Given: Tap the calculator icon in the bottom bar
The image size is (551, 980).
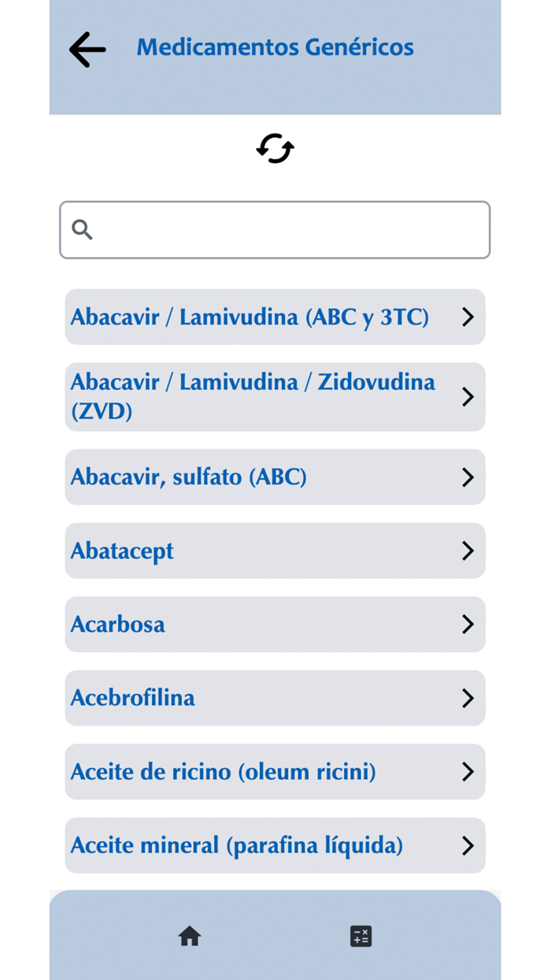Looking at the screenshot, I should click(361, 936).
